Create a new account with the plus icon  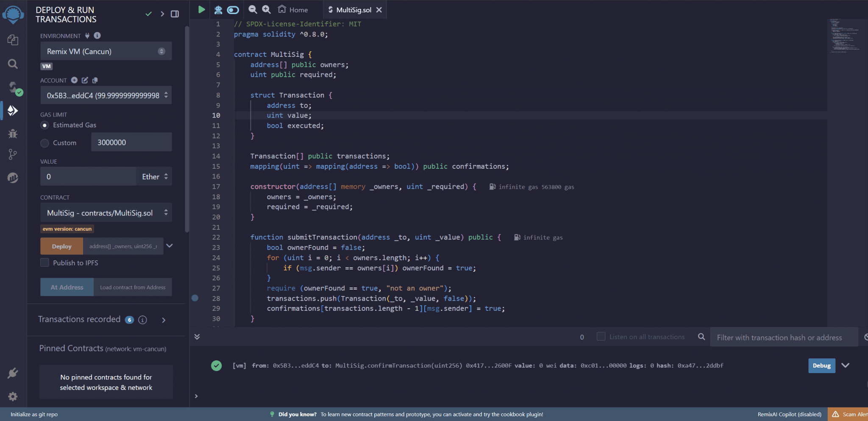click(75, 80)
